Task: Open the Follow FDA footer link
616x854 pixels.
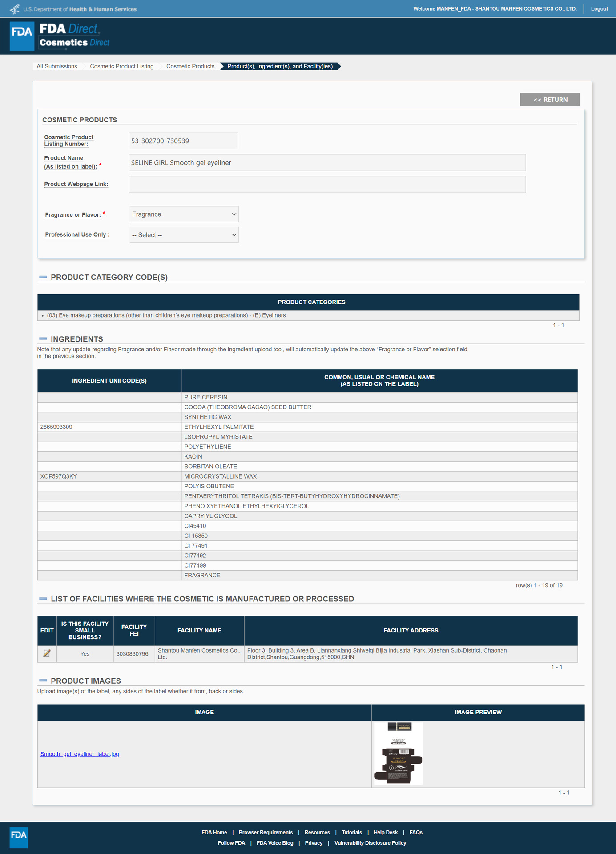Action: [x=232, y=843]
